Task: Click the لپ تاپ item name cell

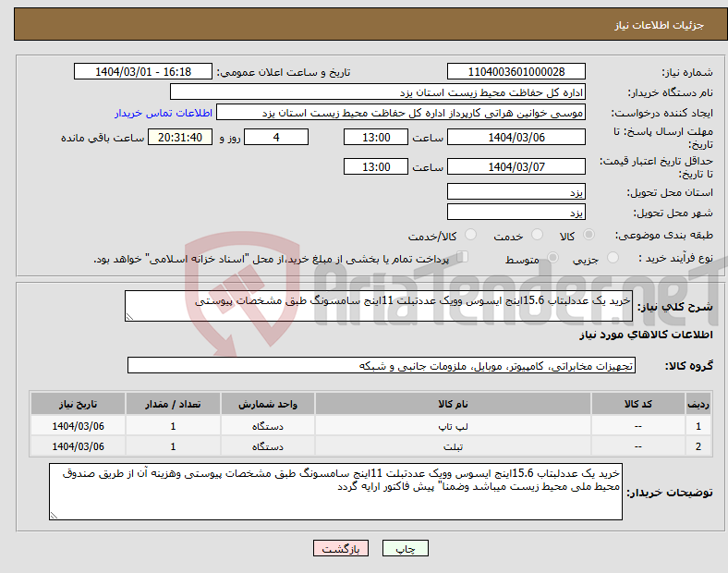Action: (453, 426)
